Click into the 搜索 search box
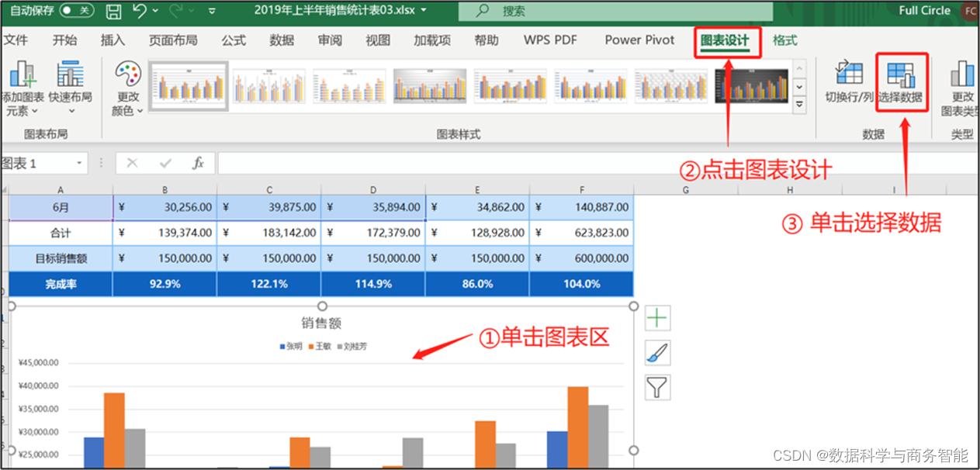The image size is (980, 470). coord(615,11)
